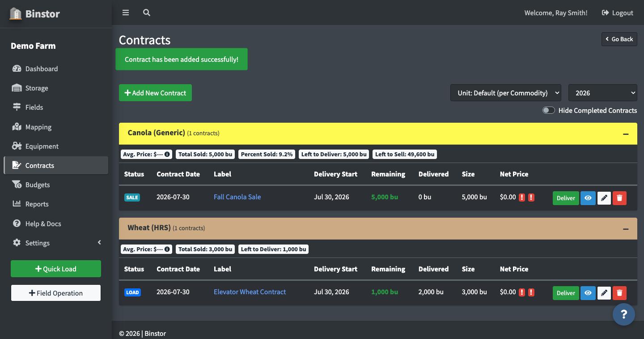644x339 pixels.
Task: Collapse the Canola (Generic) section
Action: (x=626, y=134)
